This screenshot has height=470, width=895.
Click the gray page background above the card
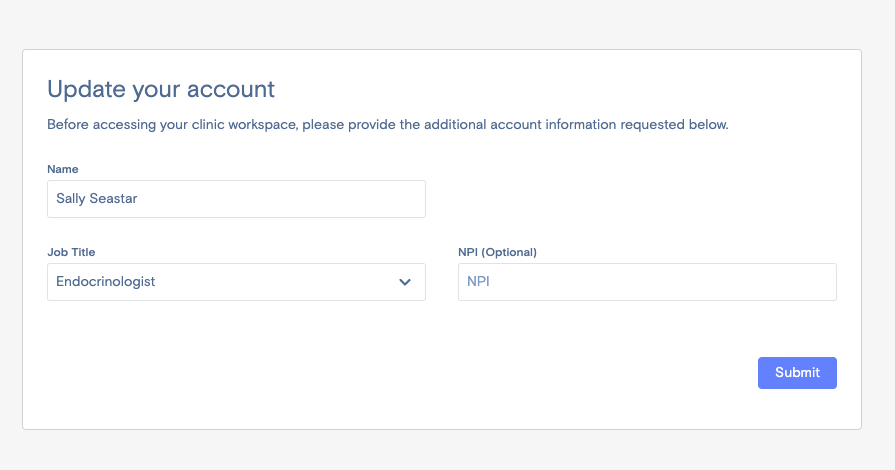448,24
